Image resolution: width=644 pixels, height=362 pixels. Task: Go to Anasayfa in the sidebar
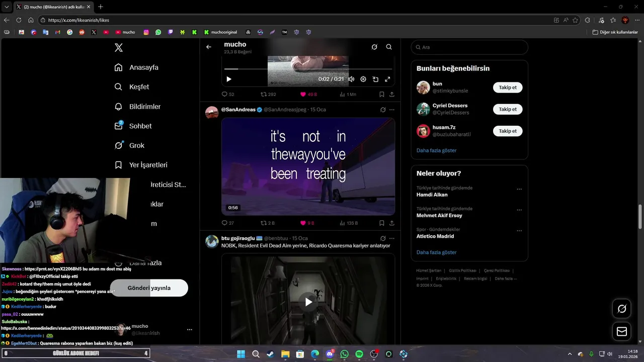point(137,67)
